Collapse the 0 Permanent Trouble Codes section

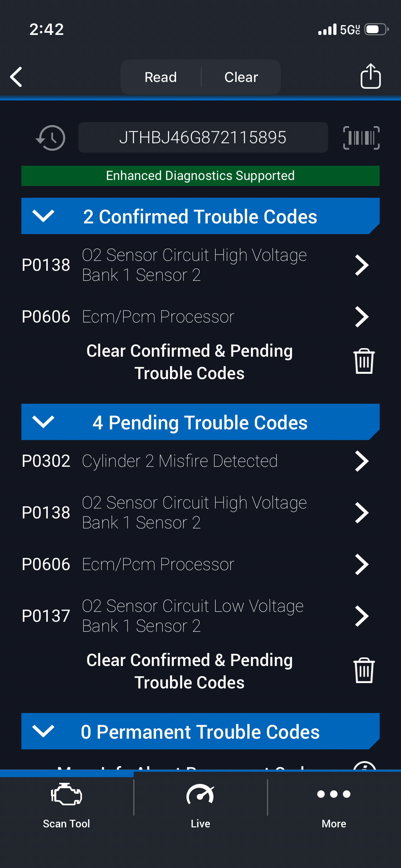point(43,731)
